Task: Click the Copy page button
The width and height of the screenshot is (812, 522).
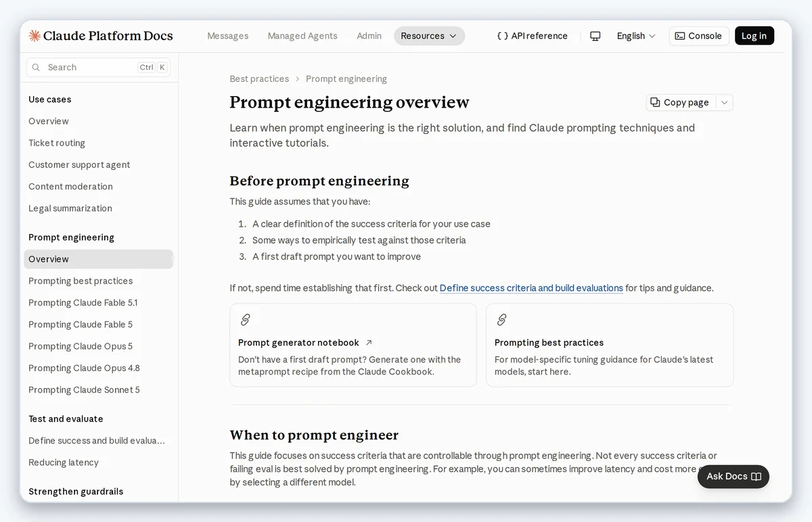Action: coord(681,102)
